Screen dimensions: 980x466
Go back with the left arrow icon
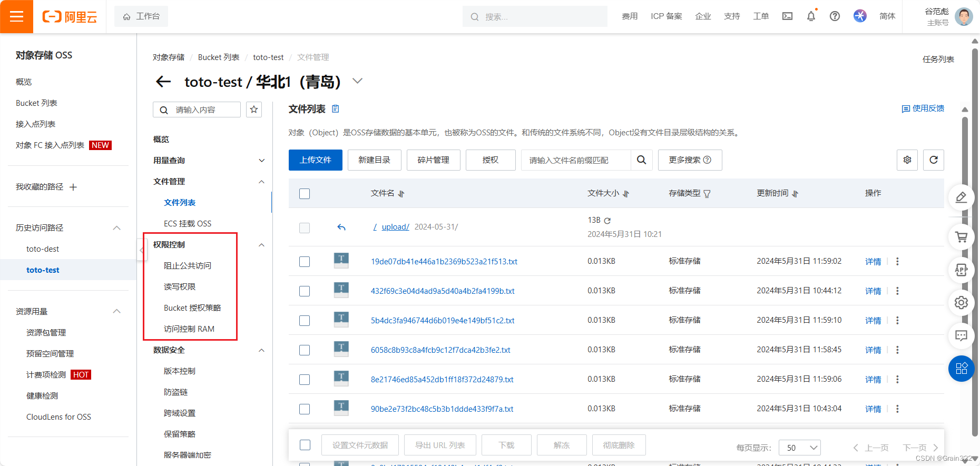(164, 82)
